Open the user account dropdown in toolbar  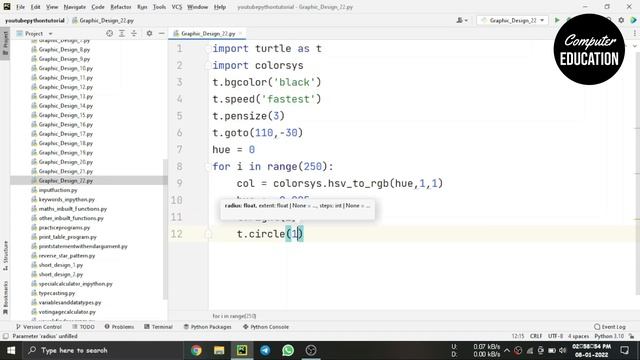pyautogui.click(x=462, y=20)
